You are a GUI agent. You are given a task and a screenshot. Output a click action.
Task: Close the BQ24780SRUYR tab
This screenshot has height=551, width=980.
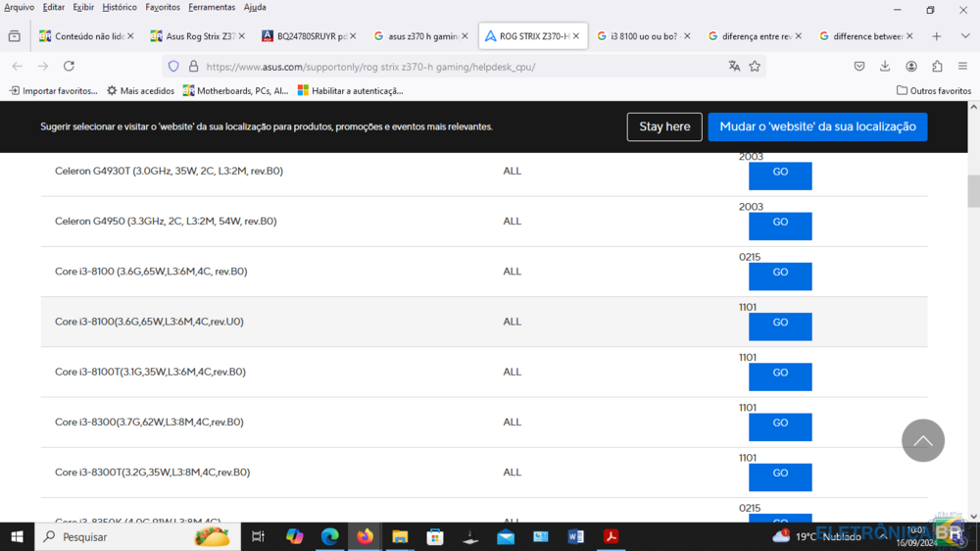[x=353, y=36]
